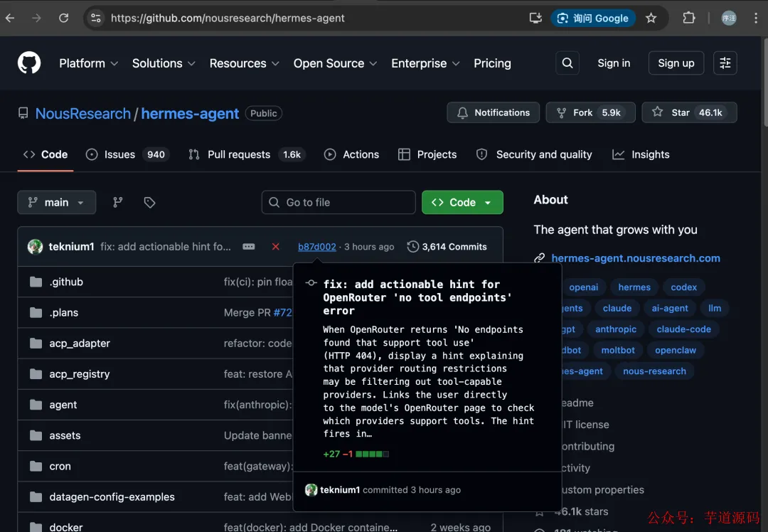
Task: Open the anthropic topic tag
Action: click(x=616, y=329)
